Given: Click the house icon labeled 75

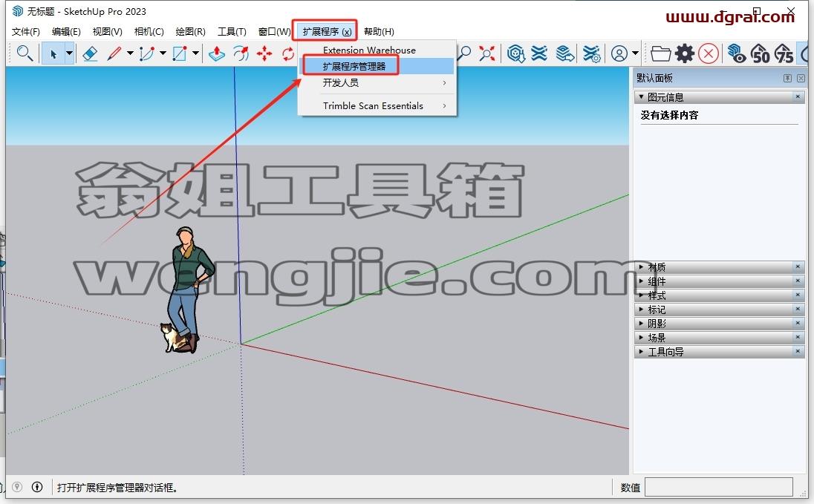Looking at the screenshot, I should (784, 53).
